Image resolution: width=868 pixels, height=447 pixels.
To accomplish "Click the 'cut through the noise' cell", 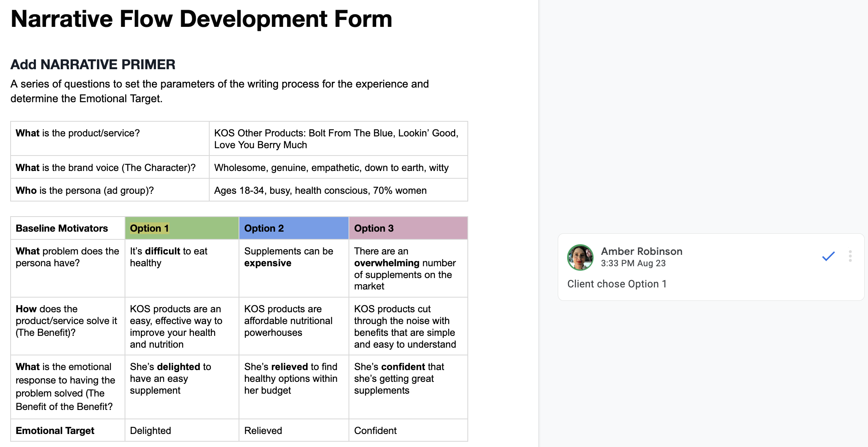I will [408, 326].
